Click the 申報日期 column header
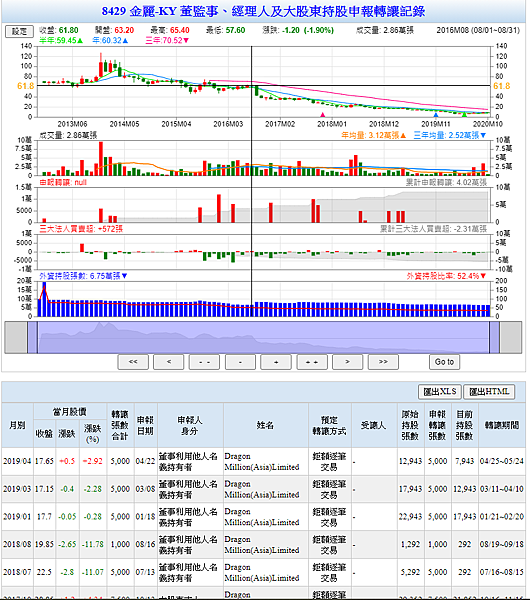 (145, 425)
